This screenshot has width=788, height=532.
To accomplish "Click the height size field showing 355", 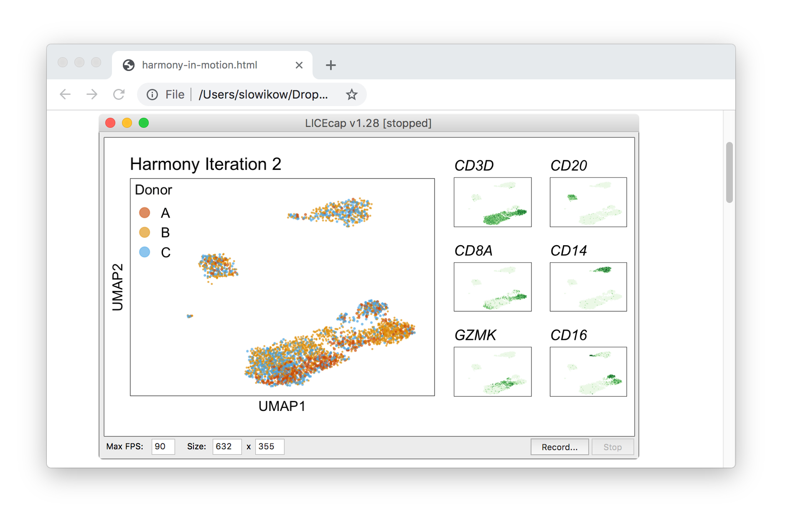I will [x=269, y=446].
